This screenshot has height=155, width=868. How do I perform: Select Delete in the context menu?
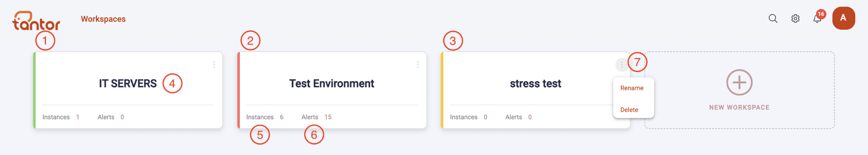coord(629,110)
